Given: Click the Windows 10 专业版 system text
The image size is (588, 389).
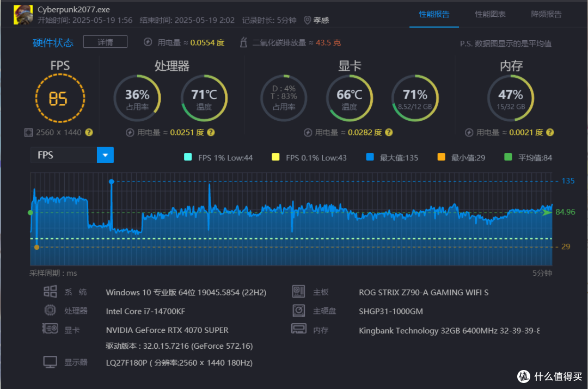Looking at the screenshot, I should point(186,292).
